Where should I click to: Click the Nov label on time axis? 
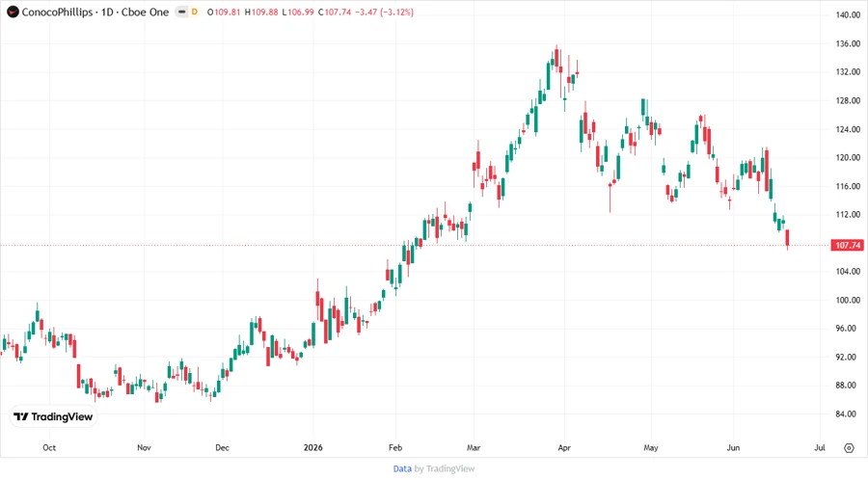(144, 448)
